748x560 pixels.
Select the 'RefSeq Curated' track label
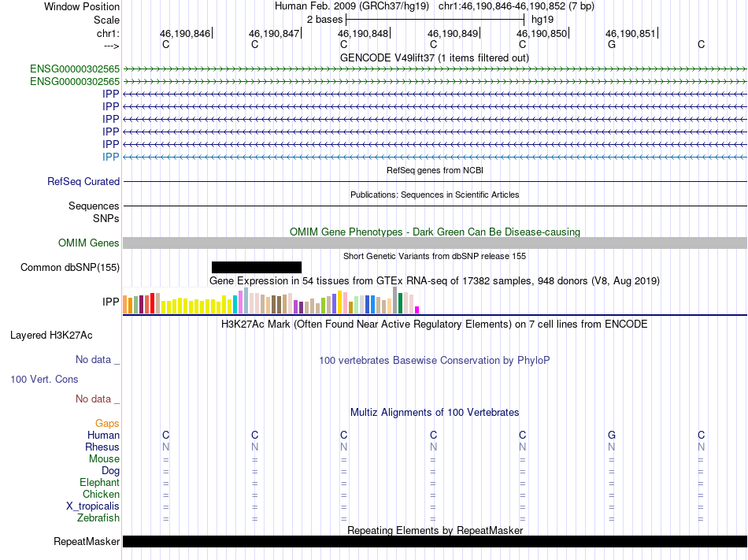tap(83, 181)
